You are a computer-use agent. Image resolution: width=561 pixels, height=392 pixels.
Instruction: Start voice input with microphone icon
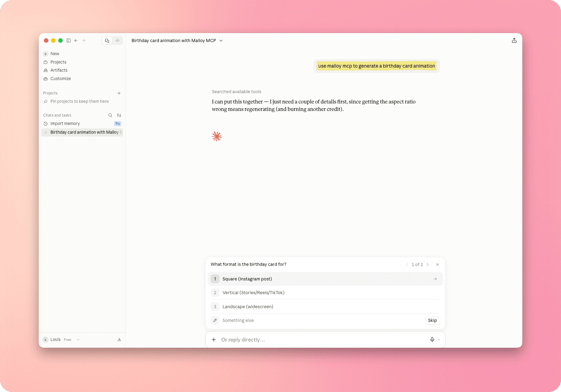click(432, 340)
